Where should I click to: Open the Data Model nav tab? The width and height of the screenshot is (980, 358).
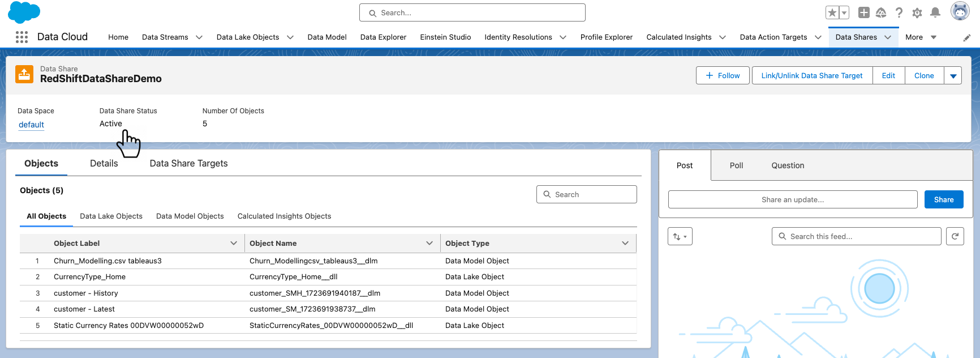click(x=327, y=37)
